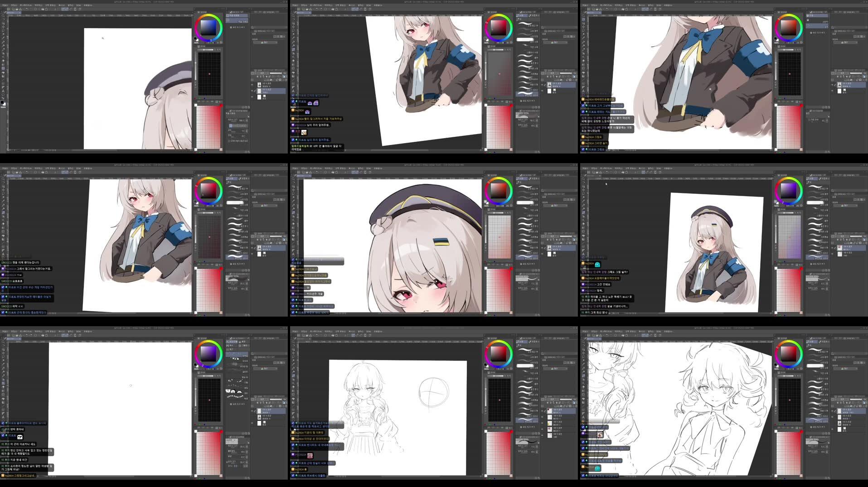Image resolution: width=868 pixels, height=487 pixels.
Task: Open the 편집 menu
Action: click(x=13, y=5)
